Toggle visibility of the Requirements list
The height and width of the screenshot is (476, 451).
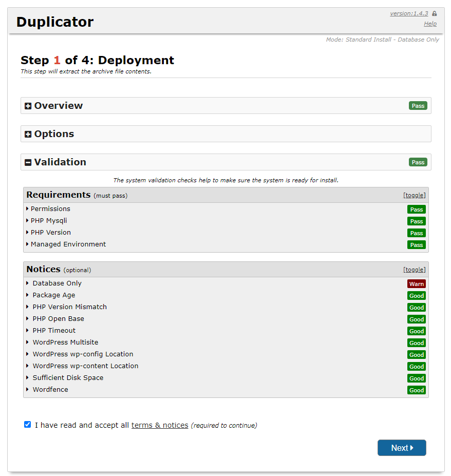[415, 195]
